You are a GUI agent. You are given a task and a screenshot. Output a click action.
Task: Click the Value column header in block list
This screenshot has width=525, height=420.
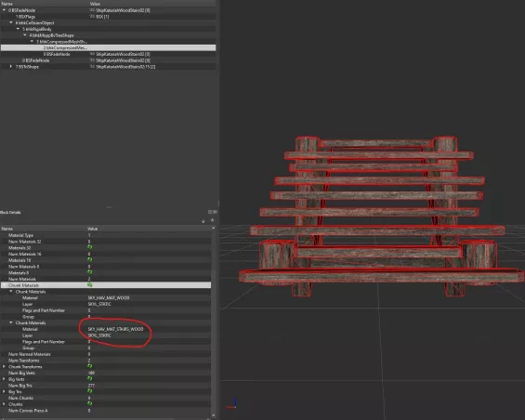pos(95,4)
